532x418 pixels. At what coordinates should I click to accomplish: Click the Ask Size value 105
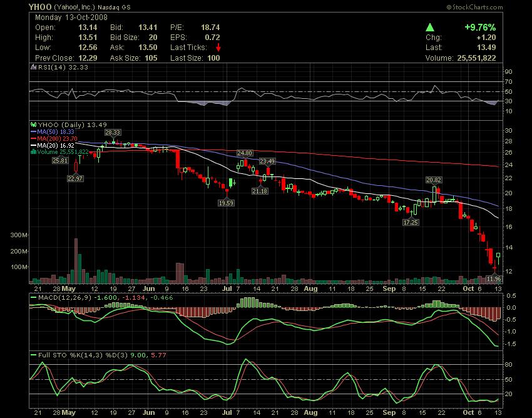(151, 58)
